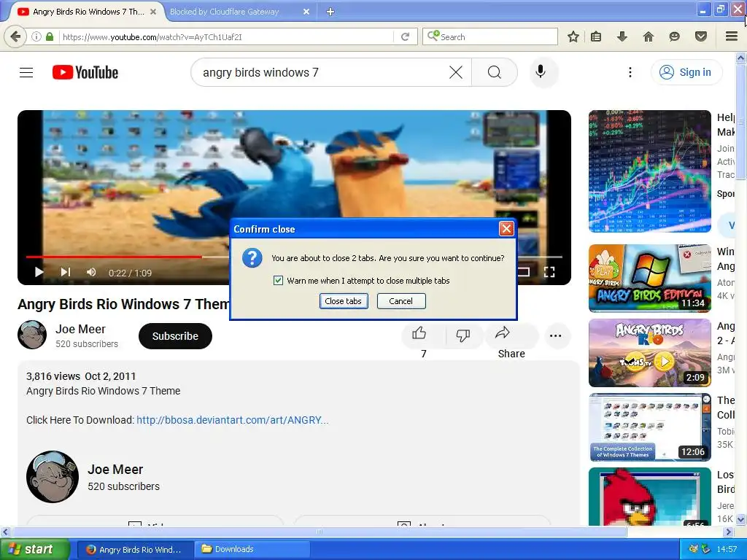Click the system tray clock 14:57
Viewport: 747px width, 560px height.
click(727, 550)
